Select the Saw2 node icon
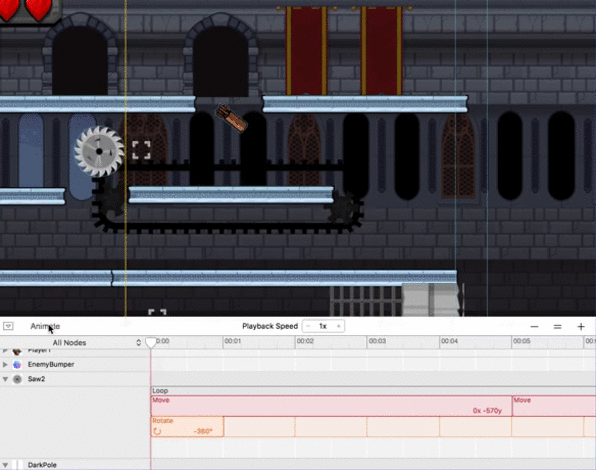 coord(17,379)
